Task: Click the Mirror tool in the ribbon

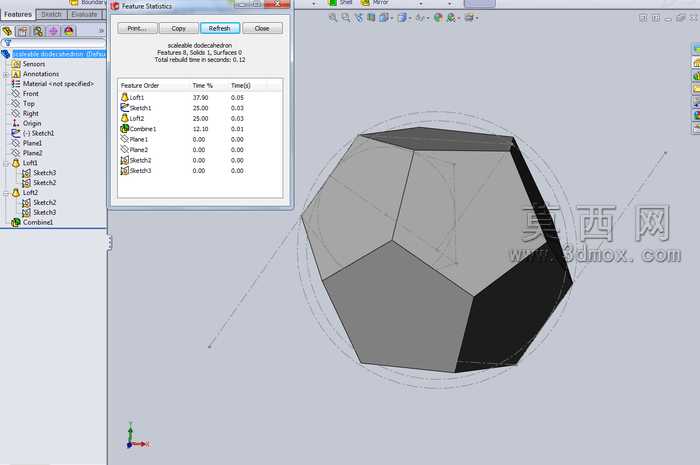Action: tap(375, 3)
